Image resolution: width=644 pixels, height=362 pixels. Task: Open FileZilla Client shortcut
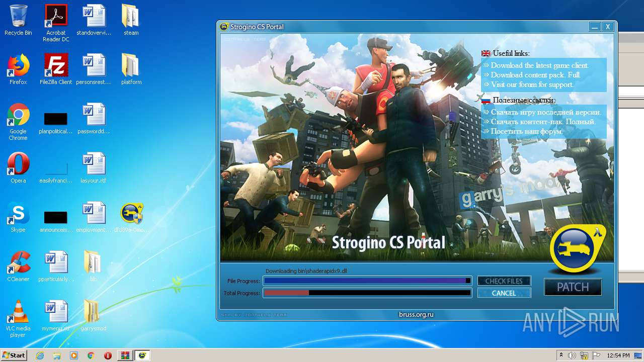pos(56,69)
